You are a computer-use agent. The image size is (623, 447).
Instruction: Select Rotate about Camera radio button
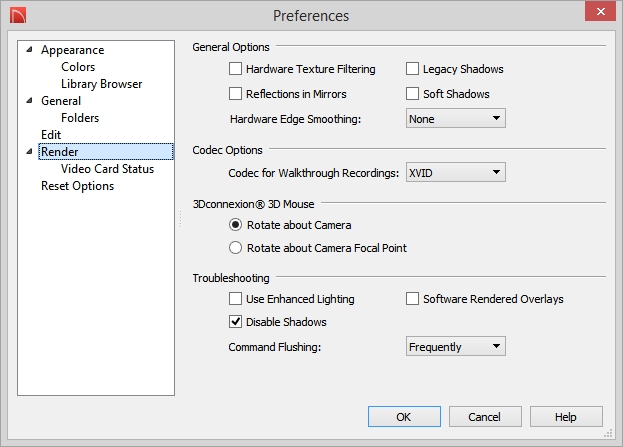pos(235,225)
